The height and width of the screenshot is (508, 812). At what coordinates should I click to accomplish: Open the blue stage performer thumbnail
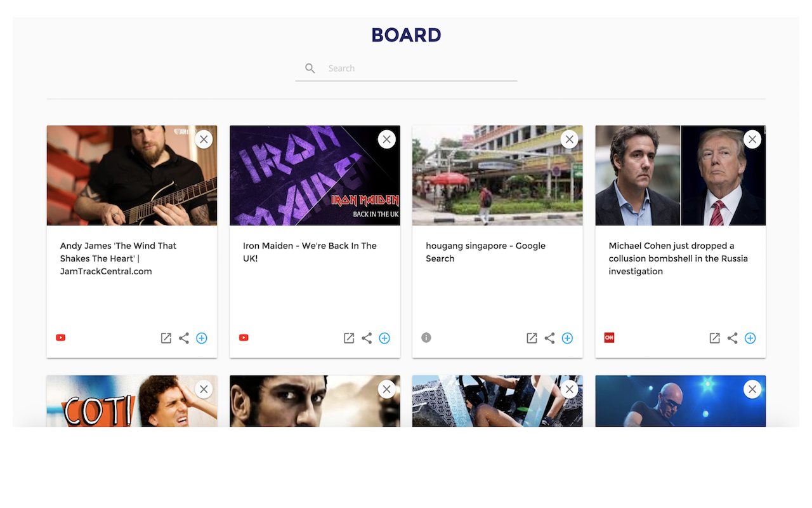(x=680, y=401)
